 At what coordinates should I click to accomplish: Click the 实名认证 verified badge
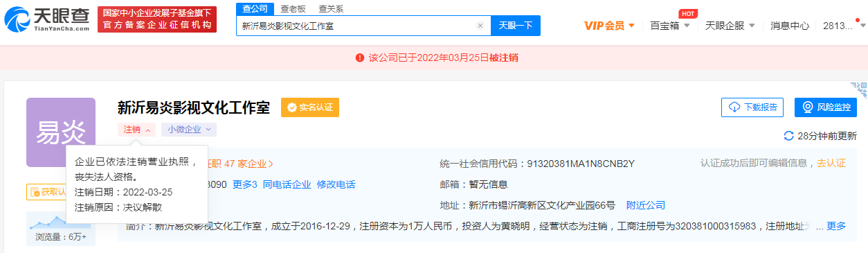[309, 107]
